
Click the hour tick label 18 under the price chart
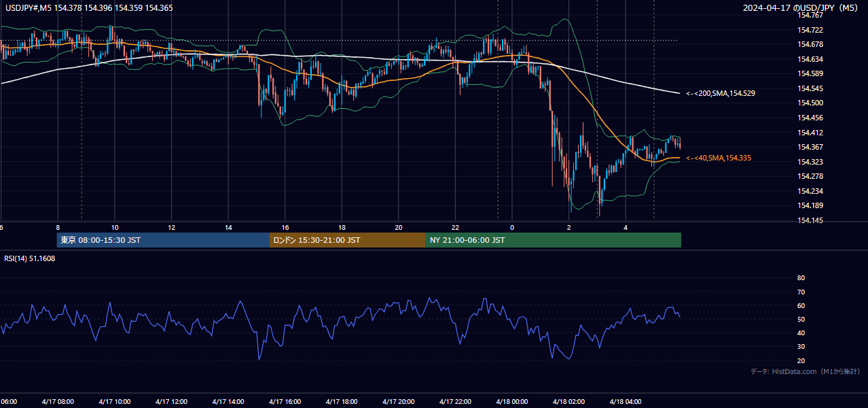tap(342, 227)
